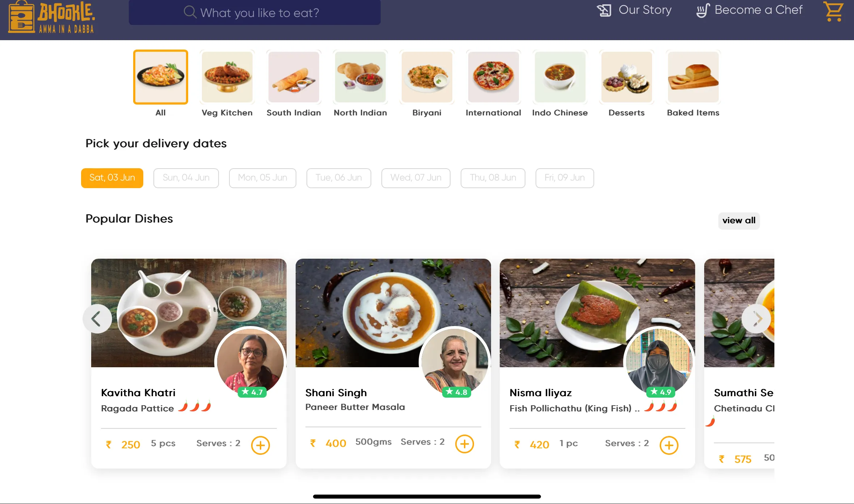Select Monday 05 Jun delivery date
Viewport: 854px width, 504px height.
[x=262, y=178]
